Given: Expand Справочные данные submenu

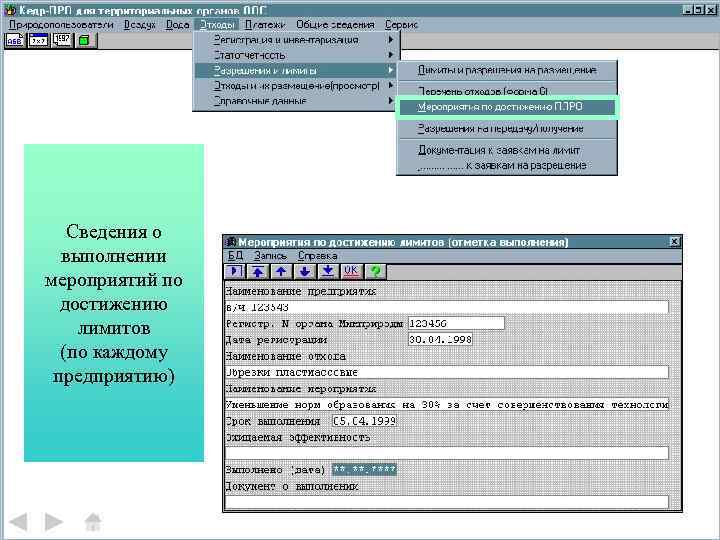Looking at the screenshot, I should (296, 101).
